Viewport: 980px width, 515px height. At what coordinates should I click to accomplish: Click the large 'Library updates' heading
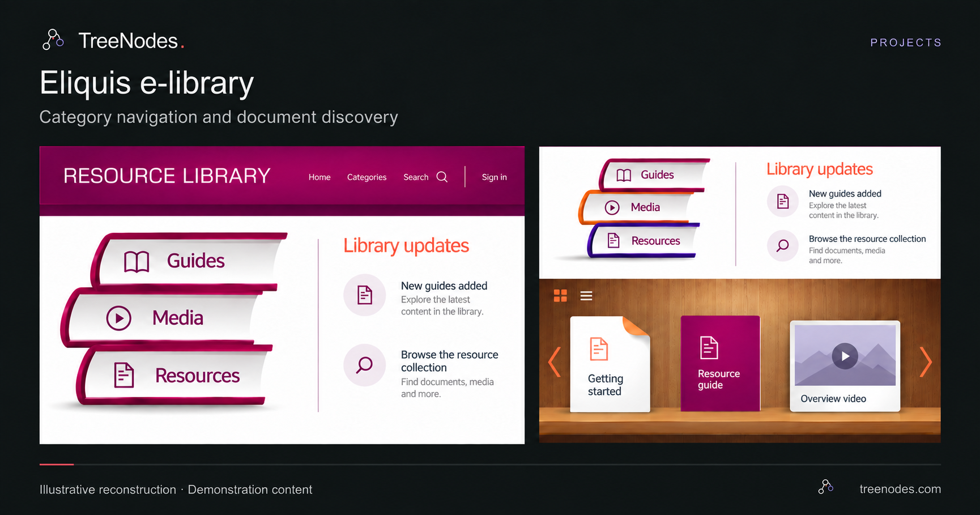[x=406, y=246]
